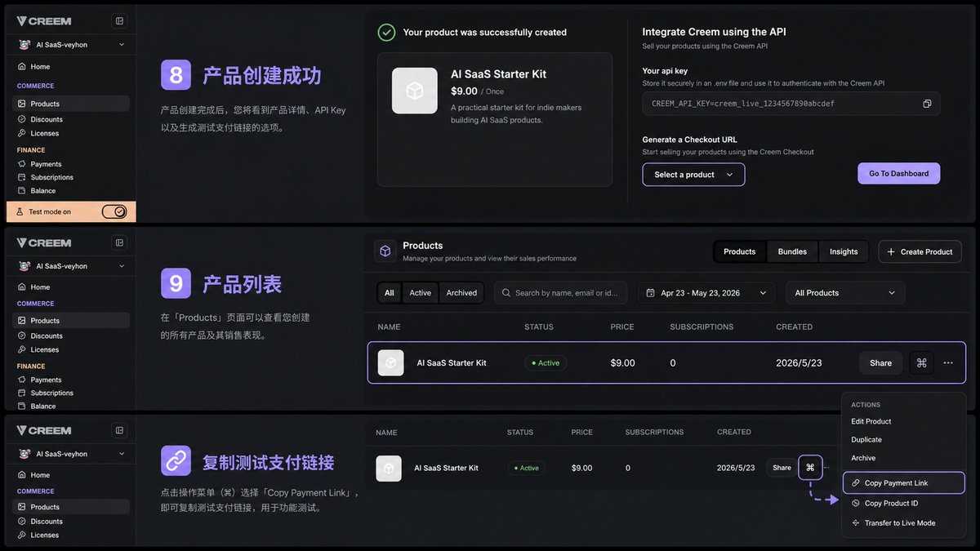This screenshot has height=551, width=980.
Task: Click the product thumbnail in the success card
Action: [415, 91]
